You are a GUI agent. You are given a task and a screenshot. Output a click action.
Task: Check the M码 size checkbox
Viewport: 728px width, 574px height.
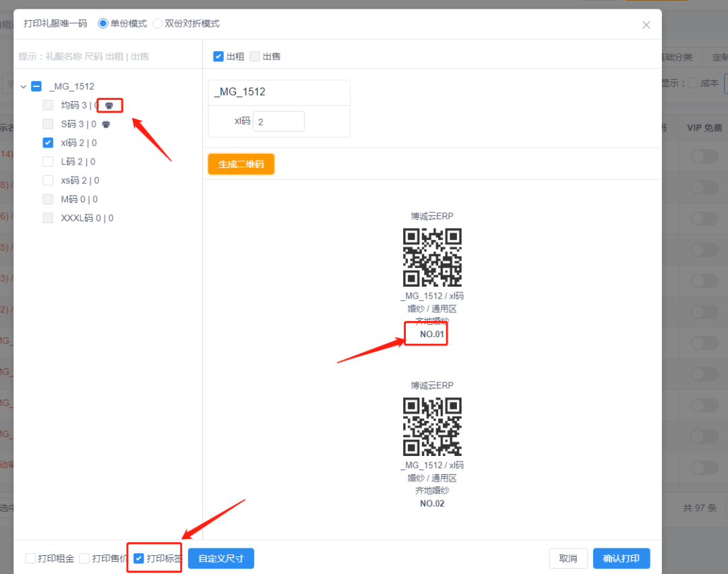coord(48,199)
